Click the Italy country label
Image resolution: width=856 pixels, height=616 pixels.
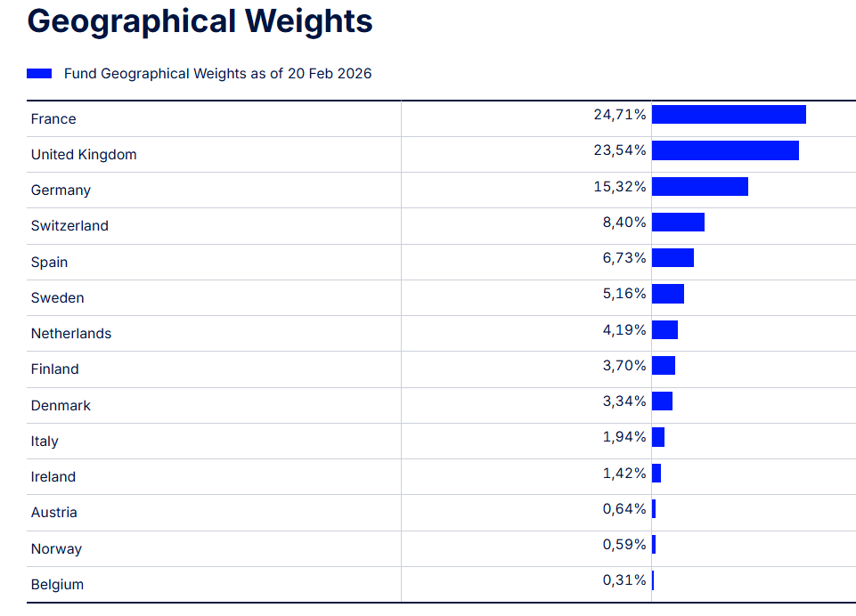(45, 441)
